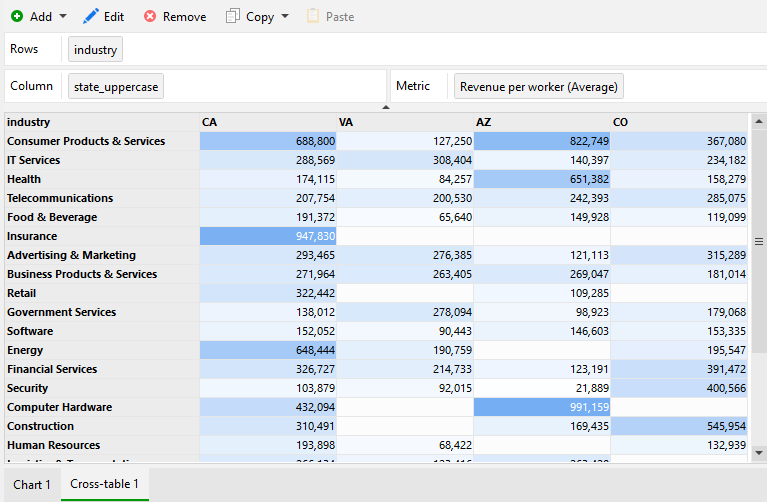Select the Computer Hardware row label

click(102, 407)
